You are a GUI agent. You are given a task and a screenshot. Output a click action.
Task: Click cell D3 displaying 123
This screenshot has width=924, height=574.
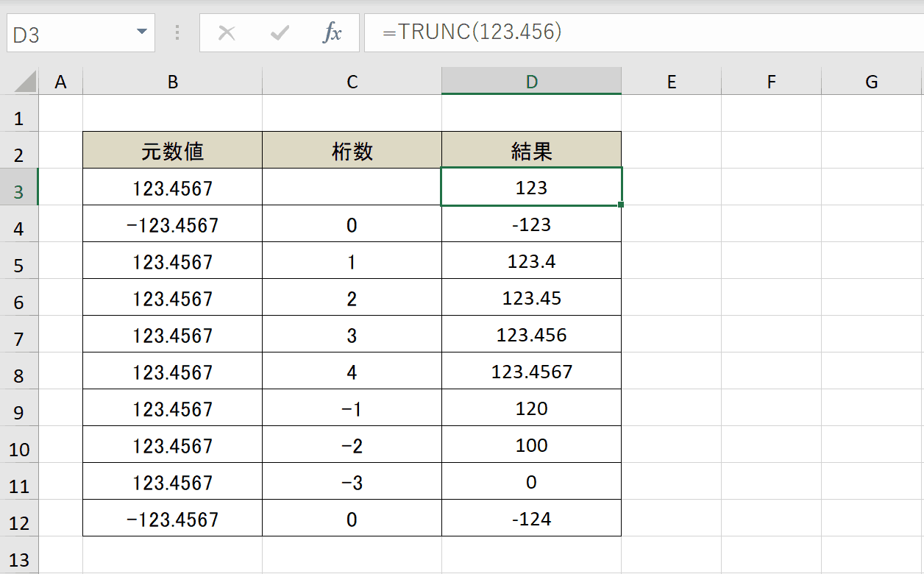(x=531, y=187)
